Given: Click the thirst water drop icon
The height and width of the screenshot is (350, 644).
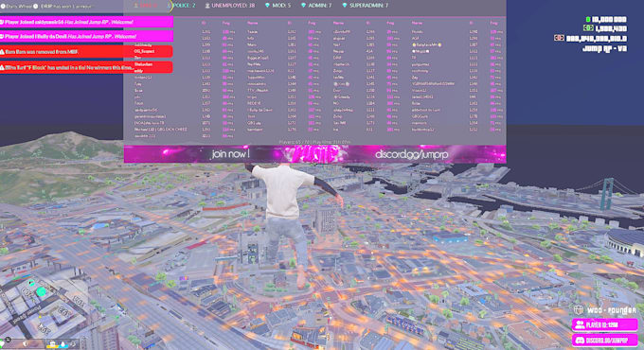Looking at the screenshot, I should [x=63, y=344].
